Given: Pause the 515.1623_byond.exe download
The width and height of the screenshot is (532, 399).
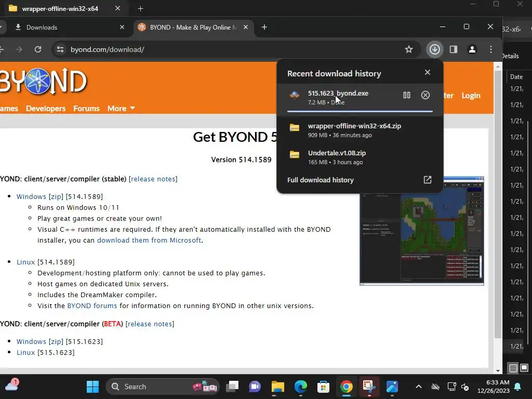Looking at the screenshot, I should tap(406, 96).
